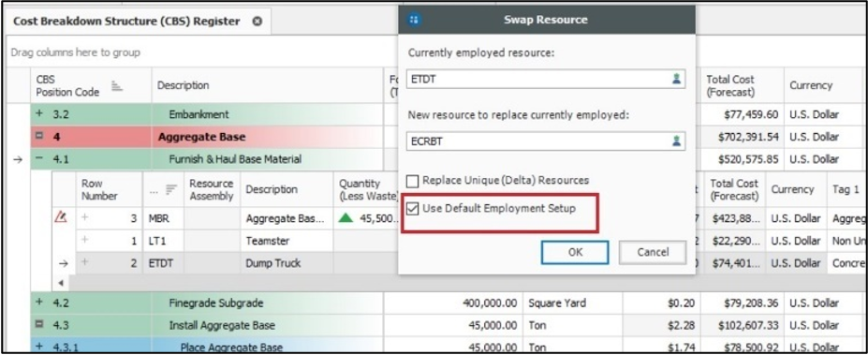The width and height of the screenshot is (868, 355).
Task: Click the Drag columns here to group panel
Action: (x=202, y=52)
